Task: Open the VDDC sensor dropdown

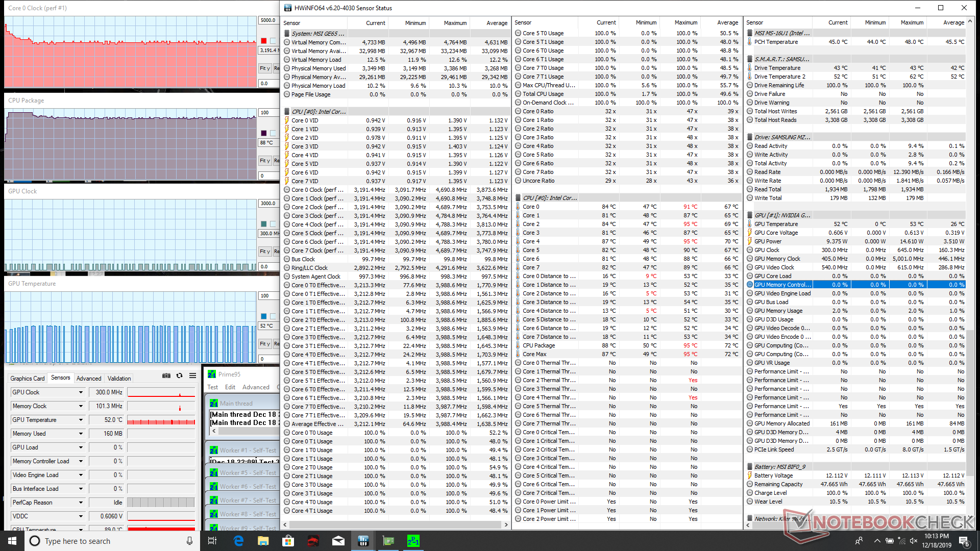Action: click(x=81, y=516)
